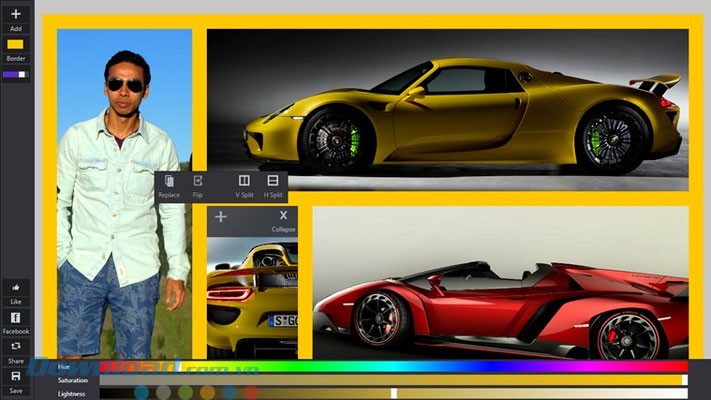711x400 pixels.
Task: Flip the image using Flip icon
Action: click(x=198, y=181)
